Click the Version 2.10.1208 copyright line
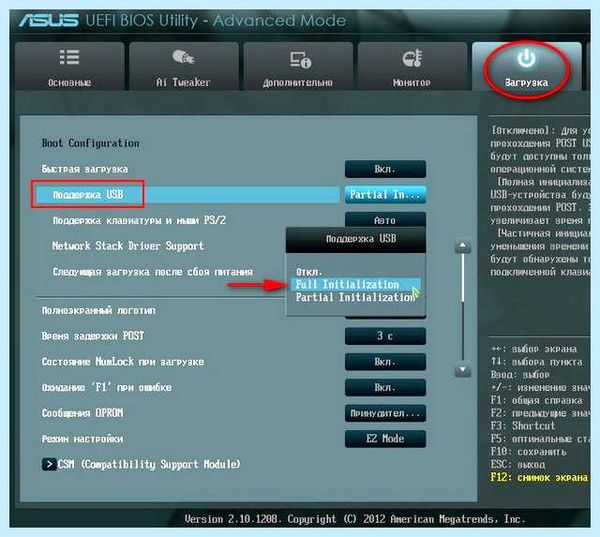The width and height of the screenshot is (600, 537). pyautogui.click(x=354, y=519)
